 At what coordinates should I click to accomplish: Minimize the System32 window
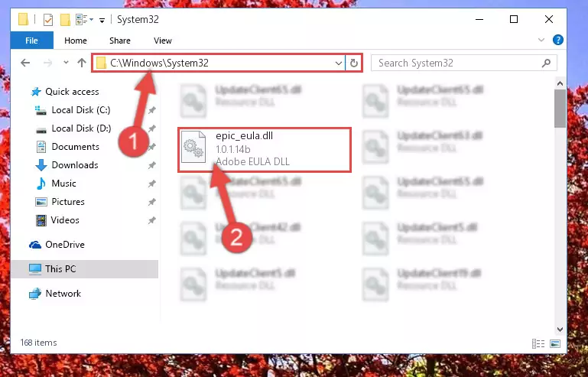click(479, 19)
